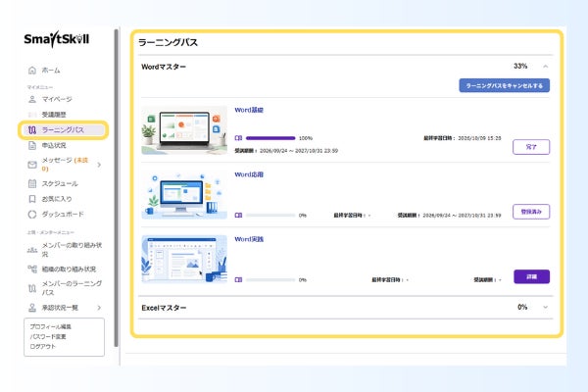The image size is (588, 392).
Task: Click the learning path icon beside ラーニングパス
Action: tap(32, 129)
